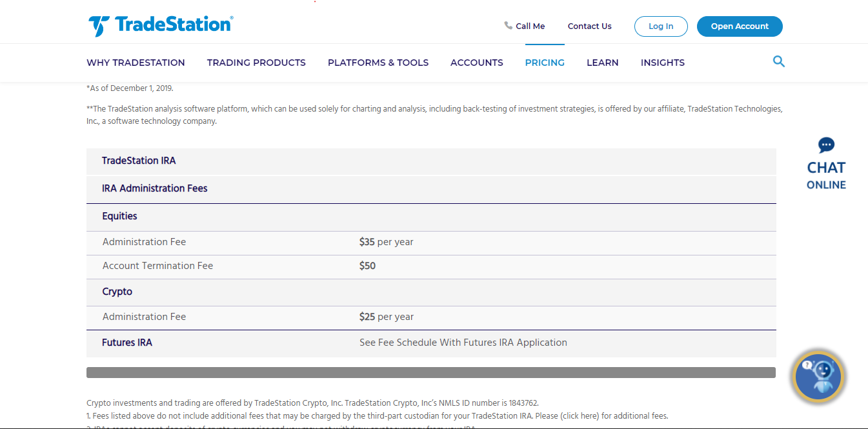
Task: Open the Insights menu
Action: click(663, 63)
